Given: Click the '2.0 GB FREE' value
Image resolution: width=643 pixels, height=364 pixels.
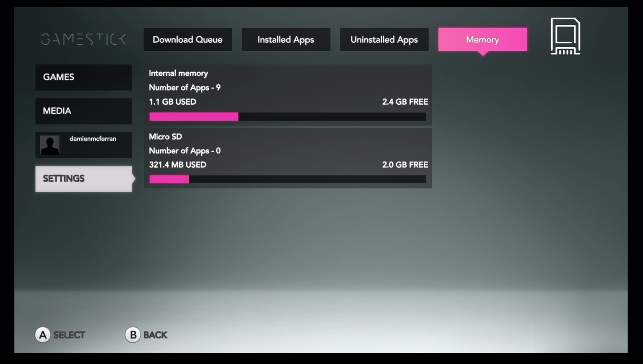Looking at the screenshot, I should point(405,165).
